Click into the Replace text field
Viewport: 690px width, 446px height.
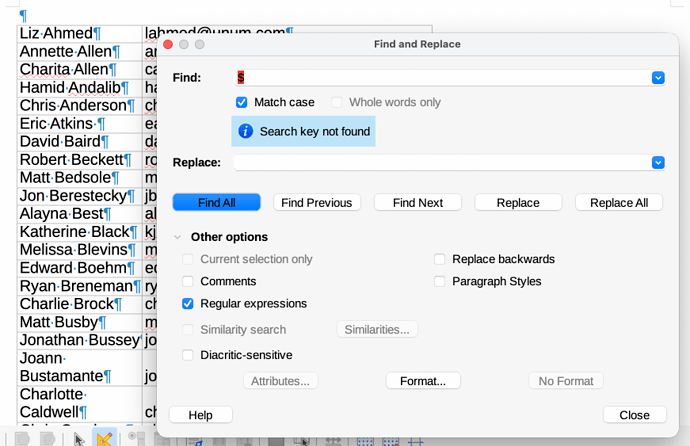point(440,162)
